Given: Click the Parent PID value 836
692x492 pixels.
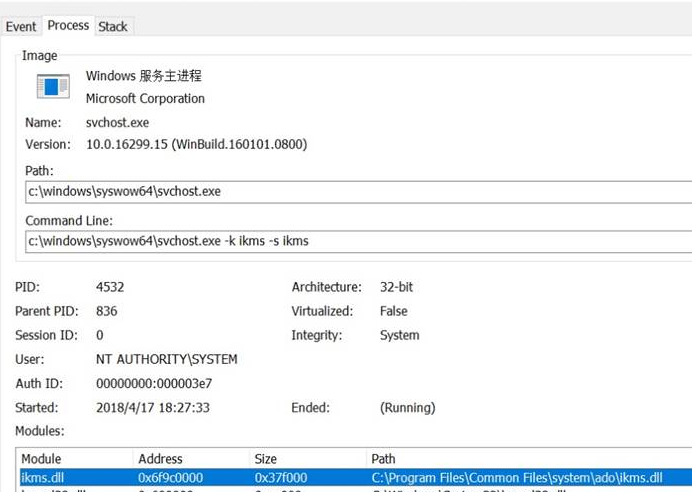Looking at the screenshot, I should pos(106,311).
